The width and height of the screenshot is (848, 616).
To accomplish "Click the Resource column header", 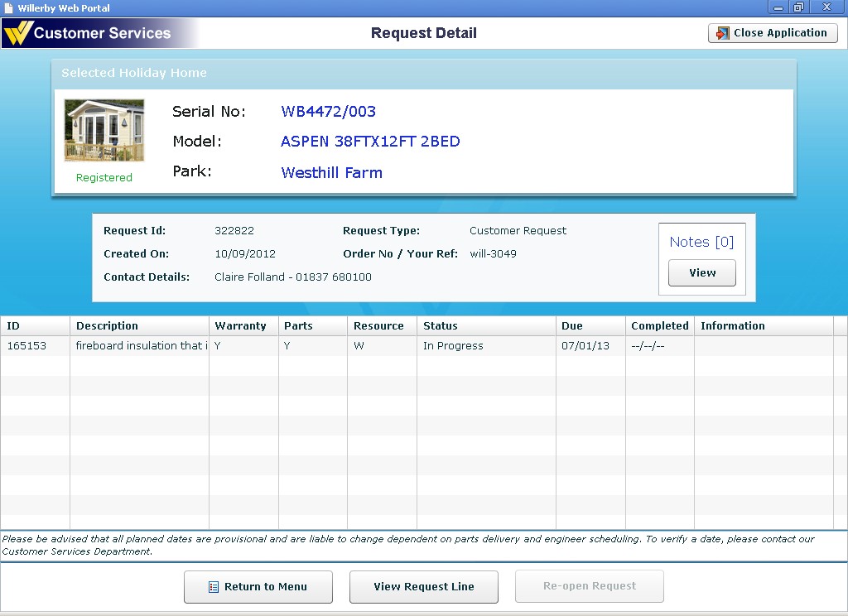I will [x=381, y=326].
